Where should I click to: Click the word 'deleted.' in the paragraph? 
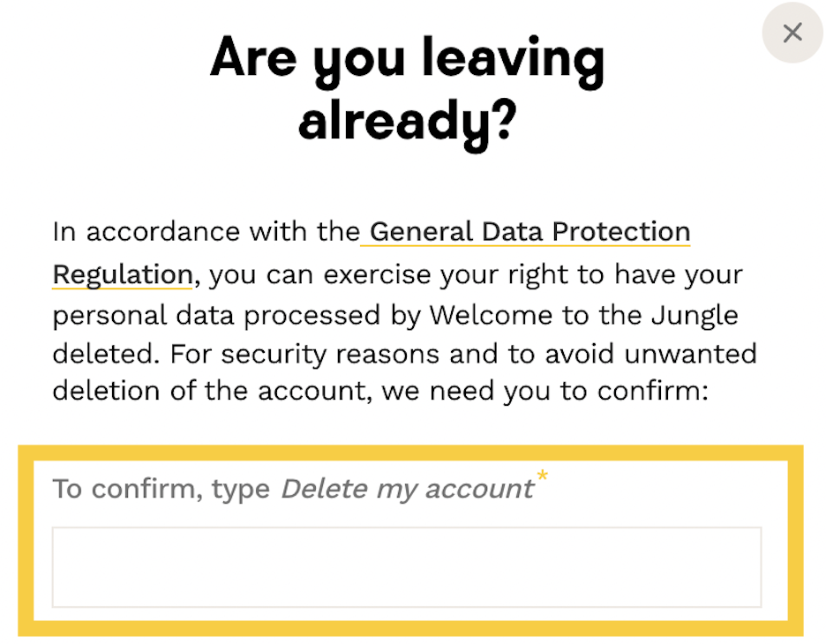107,355
